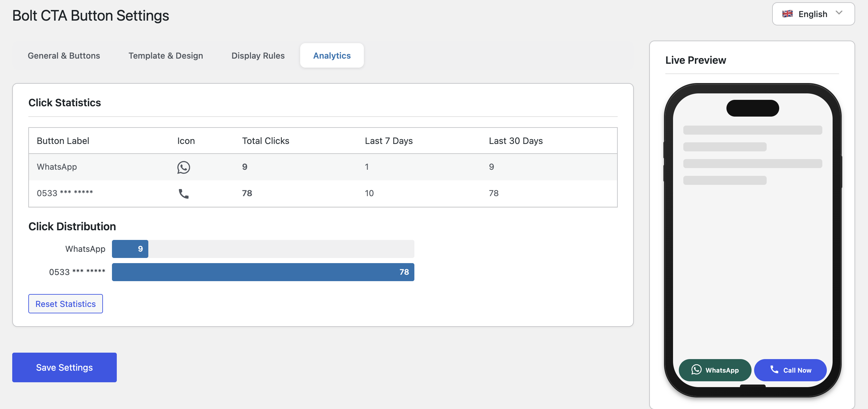The image size is (868, 409).
Task: Click WhatsApp total clicks value 9
Action: click(245, 167)
